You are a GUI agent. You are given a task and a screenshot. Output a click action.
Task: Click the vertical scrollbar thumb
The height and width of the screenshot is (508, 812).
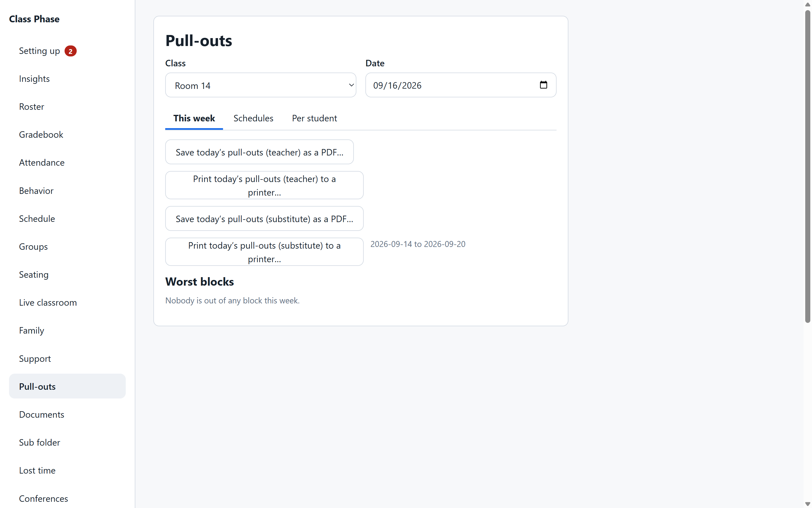point(808,166)
